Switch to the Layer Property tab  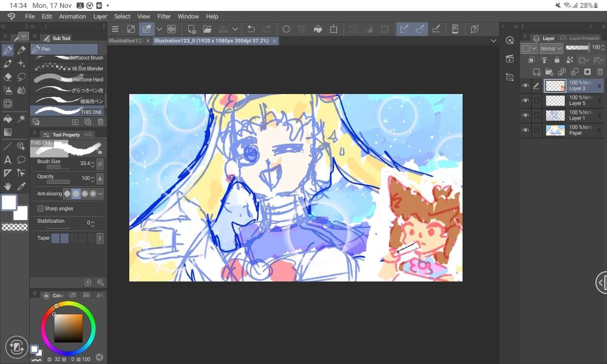(580, 38)
